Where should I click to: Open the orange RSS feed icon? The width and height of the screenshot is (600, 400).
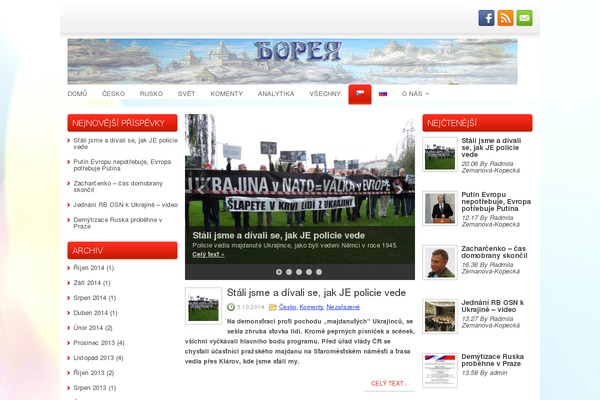tap(505, 18)
